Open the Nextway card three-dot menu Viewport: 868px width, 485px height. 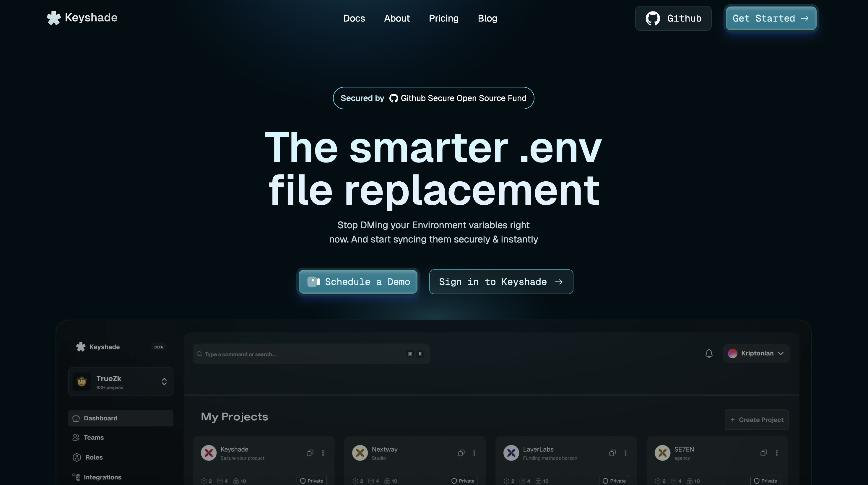[x=474, y=453]
